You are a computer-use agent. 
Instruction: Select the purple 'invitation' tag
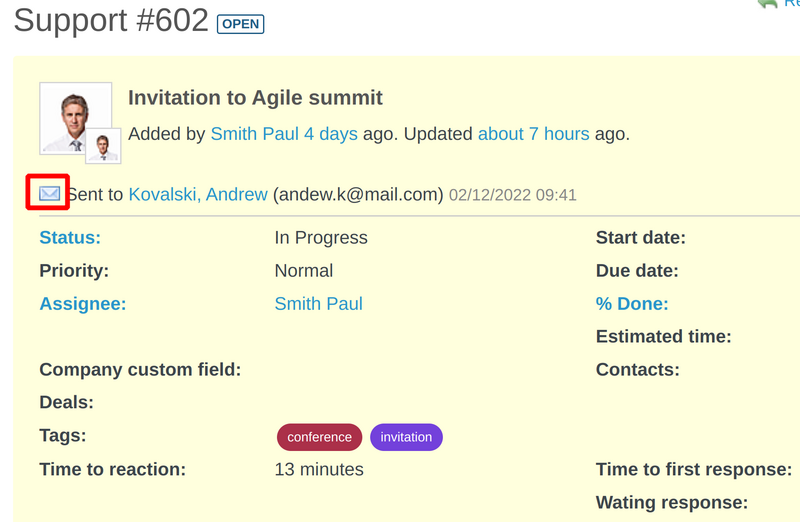(x=406, y=437)
